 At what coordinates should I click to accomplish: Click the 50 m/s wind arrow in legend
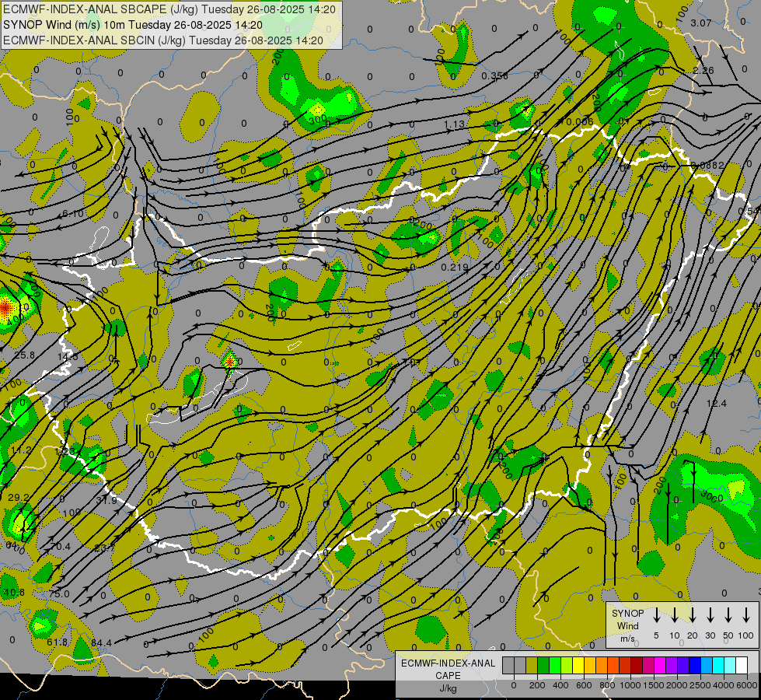pyautogui.click(x=728, y=615)
